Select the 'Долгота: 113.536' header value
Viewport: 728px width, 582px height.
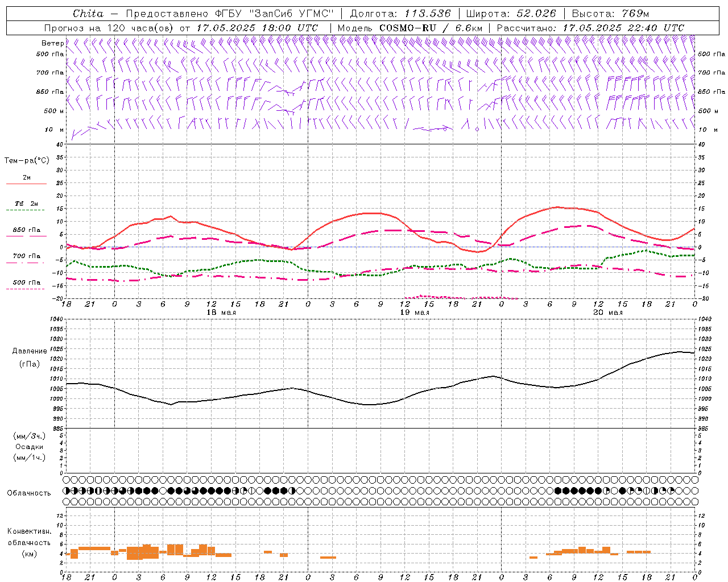click(400, 14)
